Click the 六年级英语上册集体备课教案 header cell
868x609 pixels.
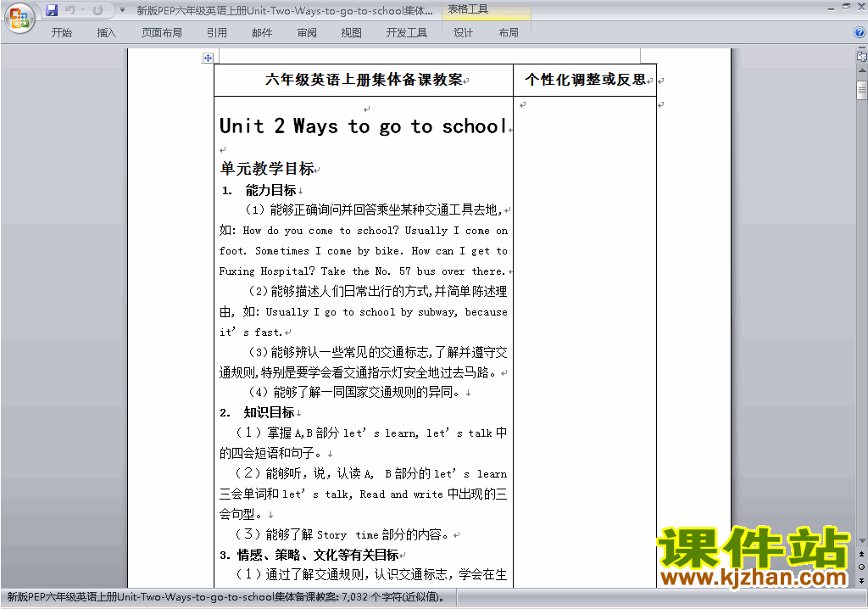coord(364,80)
